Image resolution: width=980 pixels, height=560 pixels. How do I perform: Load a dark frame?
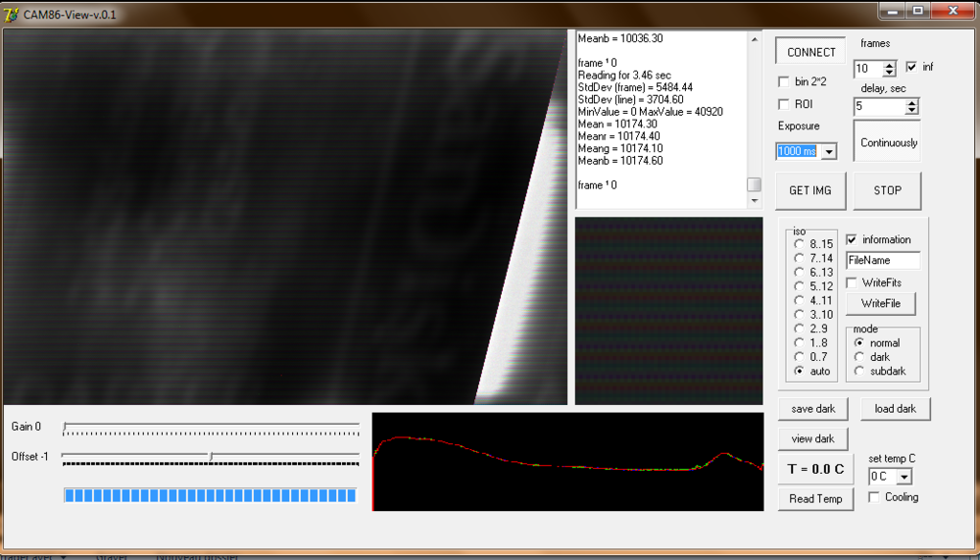tap(895, 409)
